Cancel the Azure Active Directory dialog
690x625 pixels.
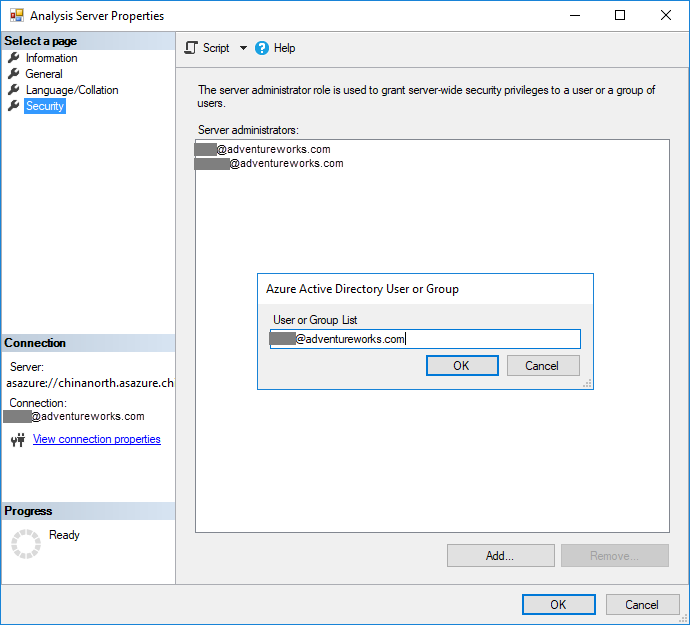tap(543, 365)
